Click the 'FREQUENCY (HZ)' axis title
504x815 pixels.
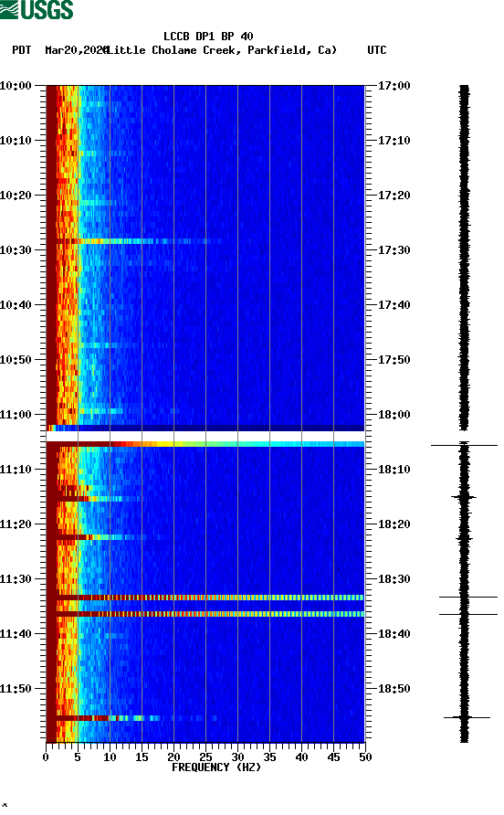(x=216, y=767)
